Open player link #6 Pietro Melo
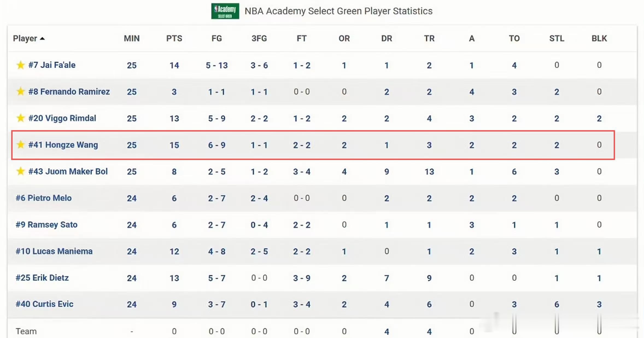 pos(44,198)
